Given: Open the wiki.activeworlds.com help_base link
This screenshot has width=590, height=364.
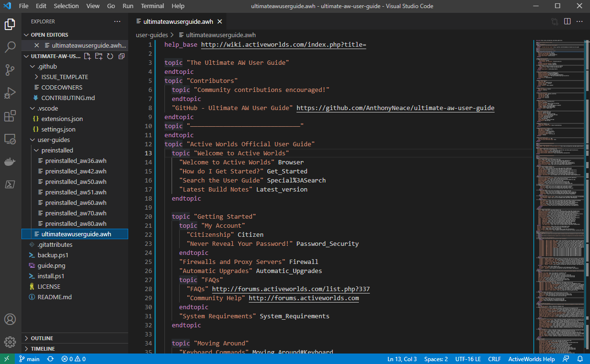Looking at the screenshot, I should [284, 45].
